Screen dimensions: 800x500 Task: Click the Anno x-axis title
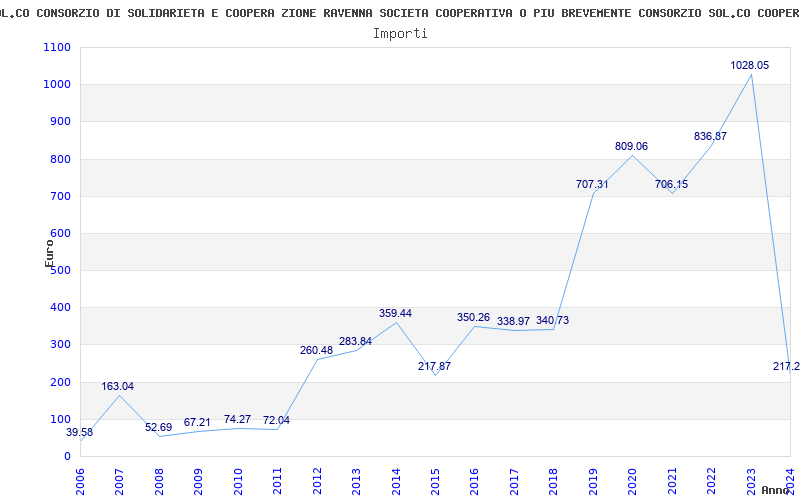coord(776,490)
